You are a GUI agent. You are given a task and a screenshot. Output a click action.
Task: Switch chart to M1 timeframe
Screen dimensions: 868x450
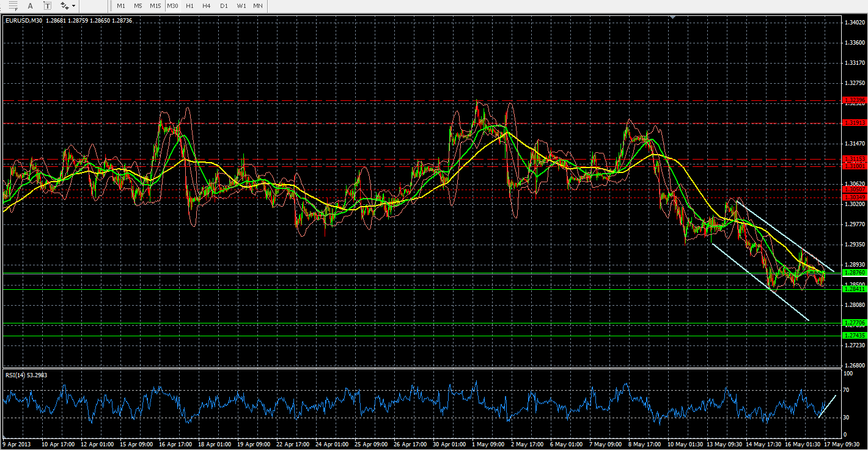pyautogui.click(x=121, y=6)
